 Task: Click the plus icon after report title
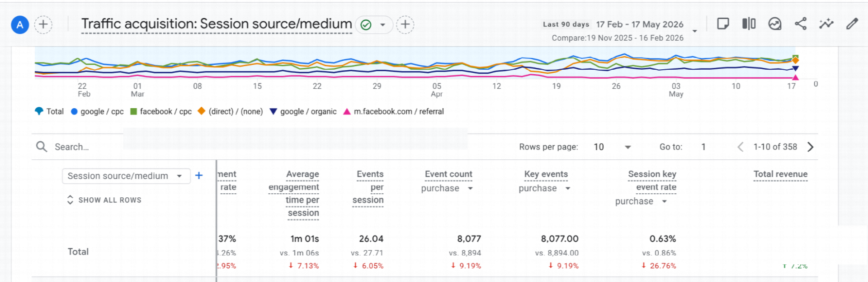point(406,24)
